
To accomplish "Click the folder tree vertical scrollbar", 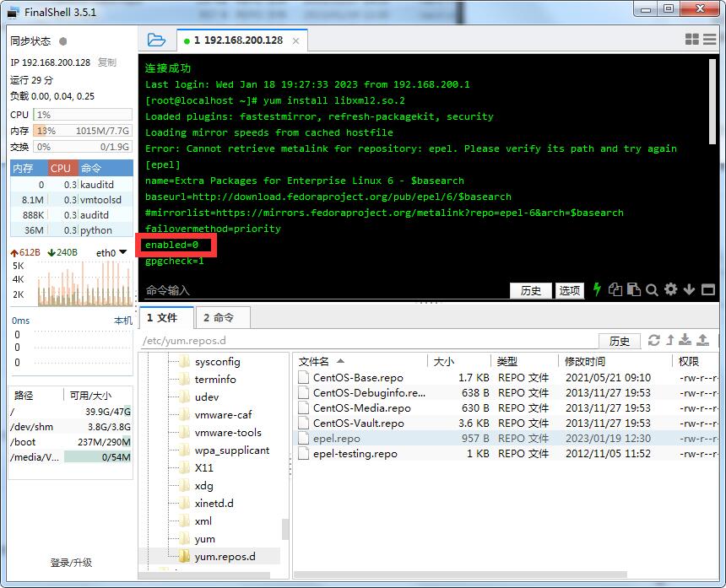I will [x=285, y=529].
